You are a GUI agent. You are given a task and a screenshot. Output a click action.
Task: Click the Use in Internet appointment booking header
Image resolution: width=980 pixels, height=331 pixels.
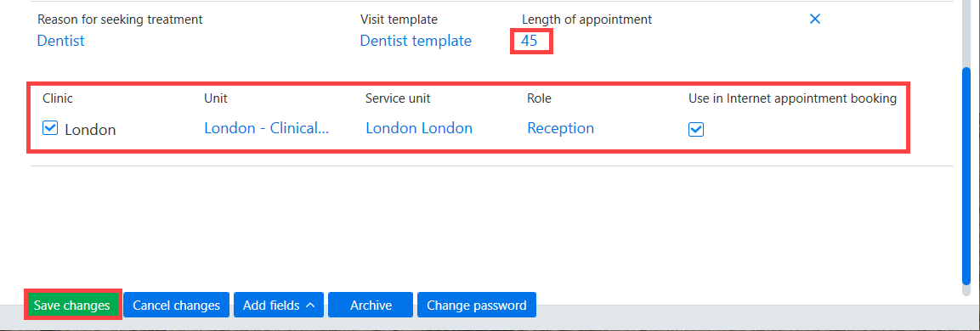[x=792, y=98]
